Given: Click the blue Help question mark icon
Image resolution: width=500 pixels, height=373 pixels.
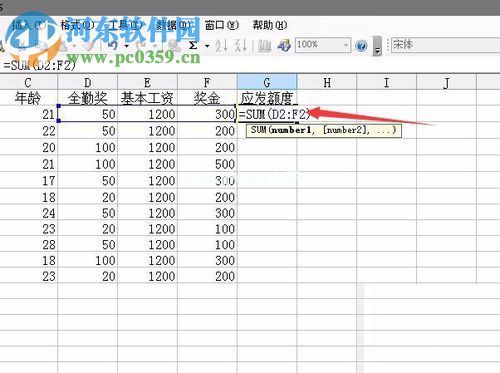Looking at the screenshot, I should (361, 46).
